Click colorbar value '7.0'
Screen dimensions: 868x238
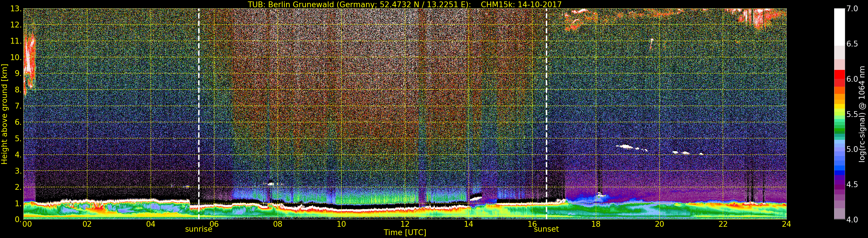tap(852, 9)
